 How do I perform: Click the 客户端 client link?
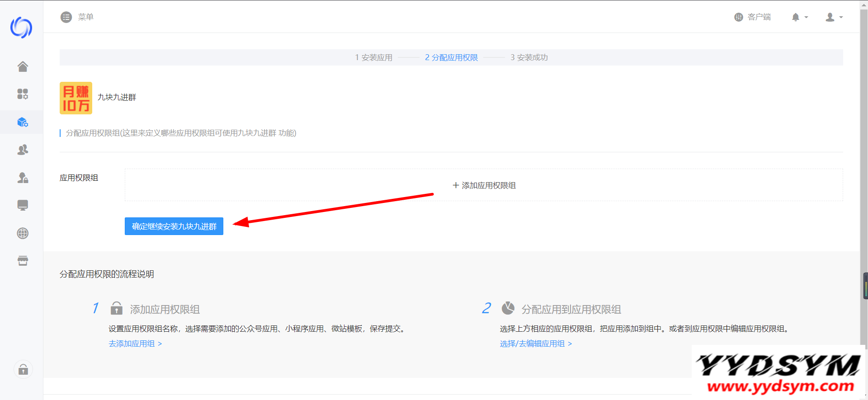tap(753, 17)
